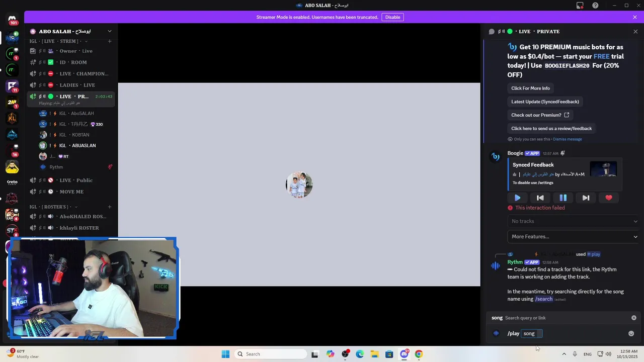Open Microsoft Store from taskbar

point(389,354)
